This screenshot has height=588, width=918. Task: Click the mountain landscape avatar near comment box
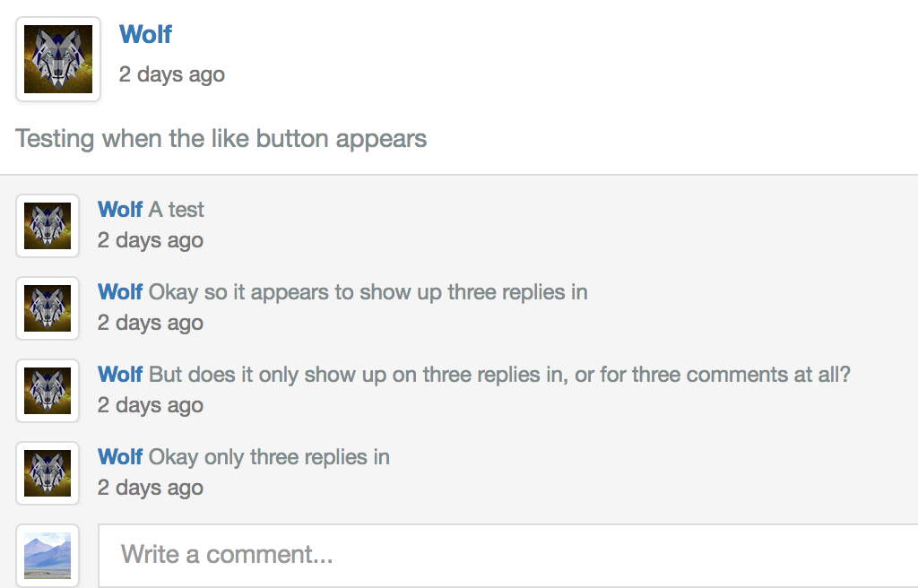click(x=48, y=556)
